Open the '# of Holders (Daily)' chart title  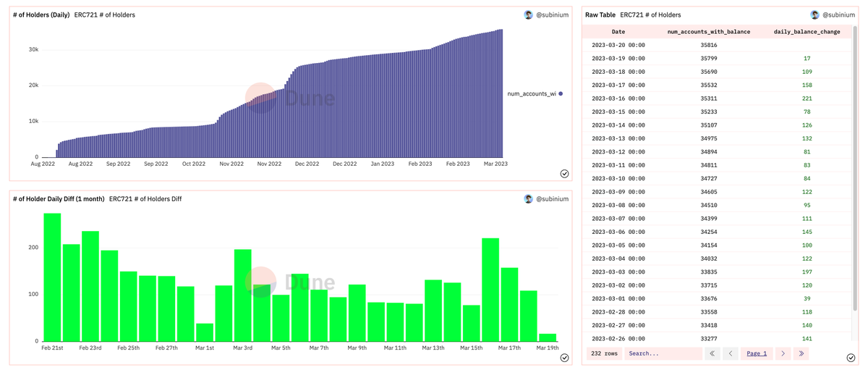point(41,14)
